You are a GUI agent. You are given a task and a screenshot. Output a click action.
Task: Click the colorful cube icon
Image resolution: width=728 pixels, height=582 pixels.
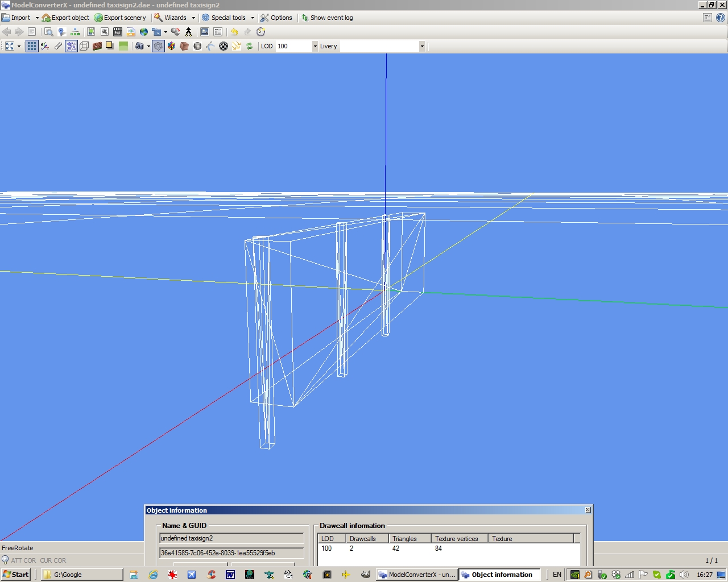point(171,46)
